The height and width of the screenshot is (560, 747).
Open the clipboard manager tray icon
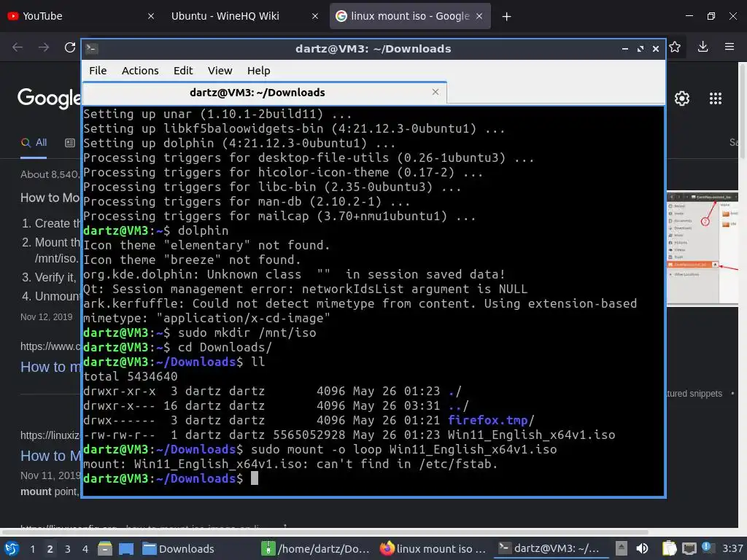(x=670, y=548)
